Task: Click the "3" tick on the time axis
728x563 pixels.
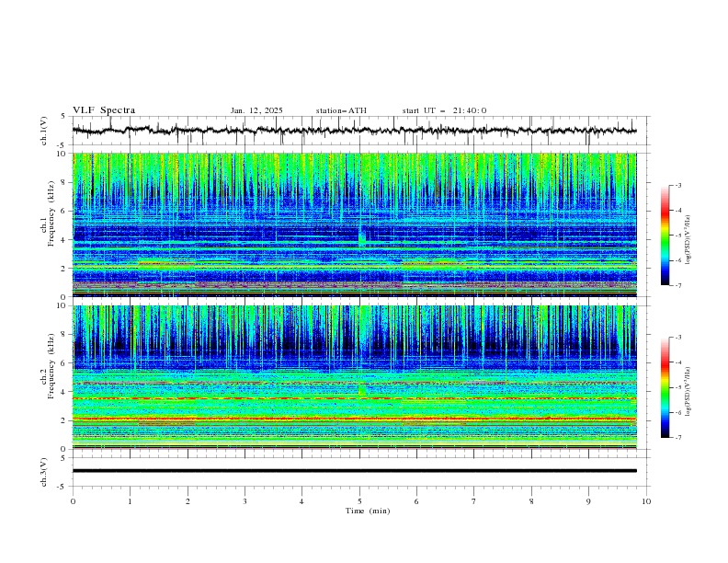Action: click(245, 501)
